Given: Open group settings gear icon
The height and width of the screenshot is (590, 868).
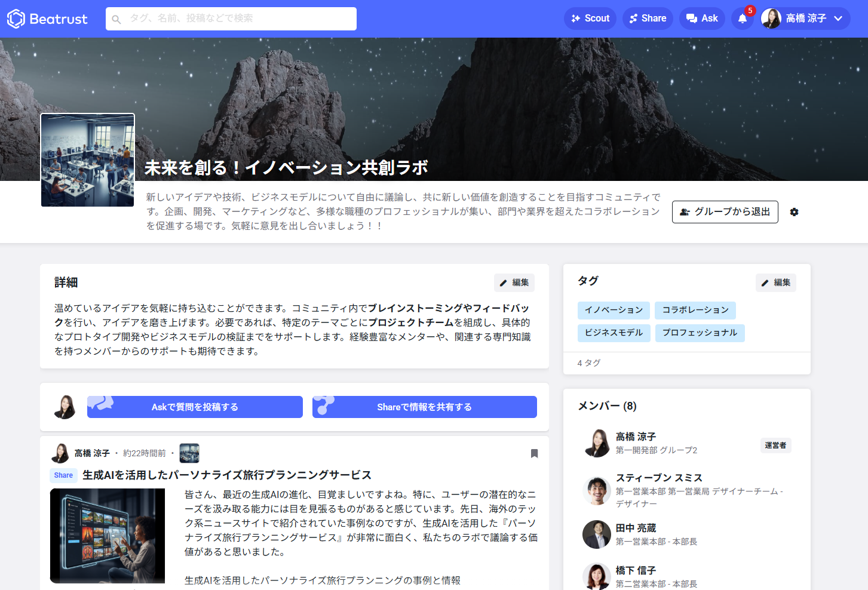Looking at the screenshot, I should [794, 212].
